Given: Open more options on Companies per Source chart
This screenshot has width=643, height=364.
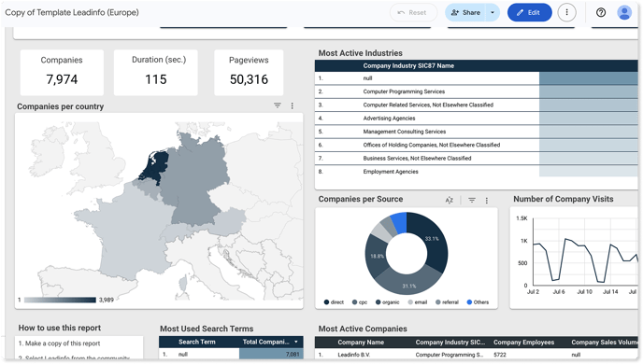Looking at the screenshot, I should click(x=487, y=201).
